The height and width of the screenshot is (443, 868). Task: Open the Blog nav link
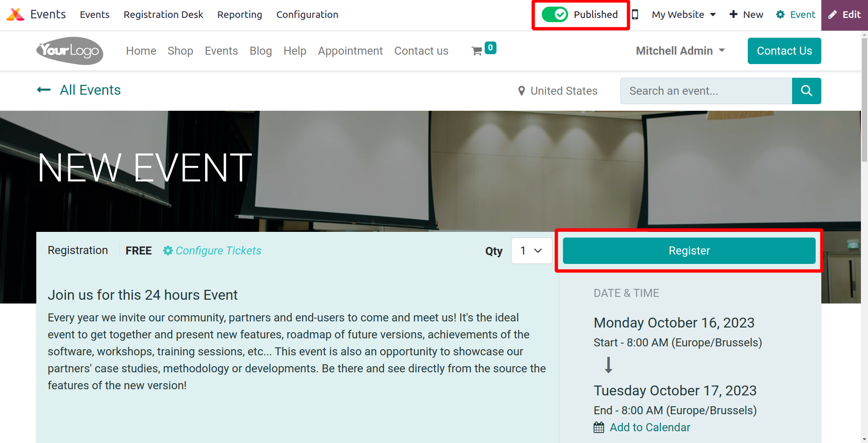(261, 51)
